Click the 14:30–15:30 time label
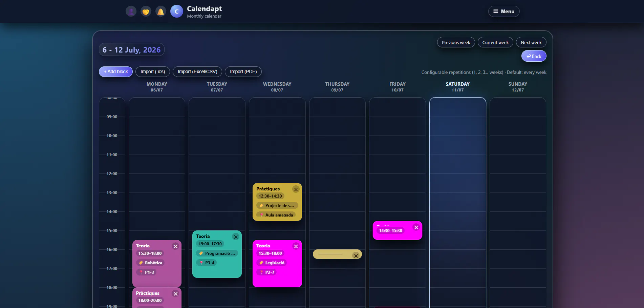The height and width of the screenshot is (308, 644). click(x=390, y=230)
